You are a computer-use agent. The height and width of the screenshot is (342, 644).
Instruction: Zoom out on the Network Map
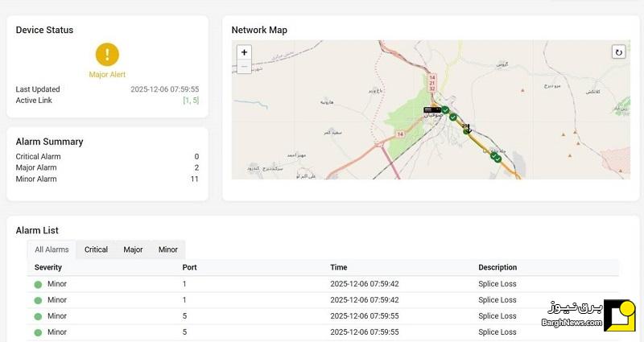click(245, 67)
